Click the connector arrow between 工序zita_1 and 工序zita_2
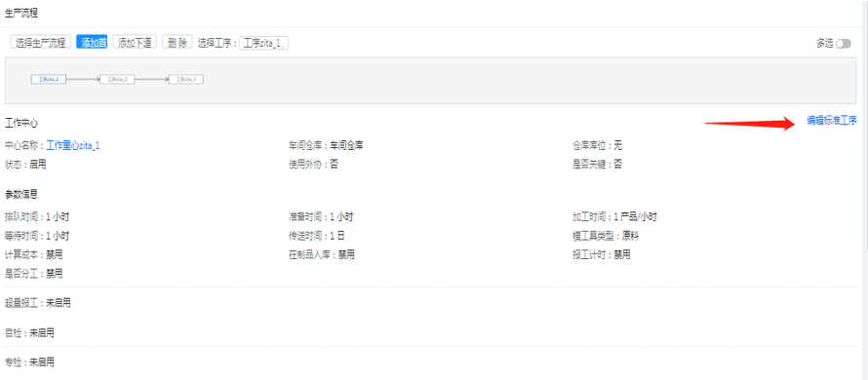 tap(83, 80)
